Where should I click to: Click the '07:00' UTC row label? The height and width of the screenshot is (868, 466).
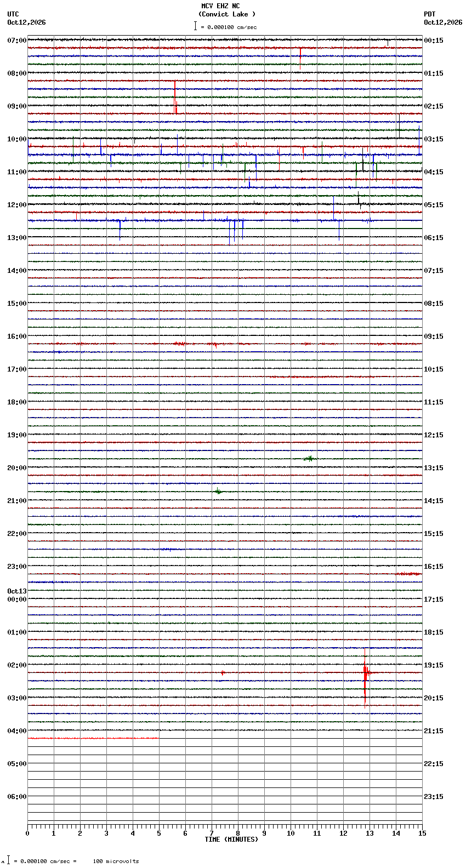click(17, 41)
